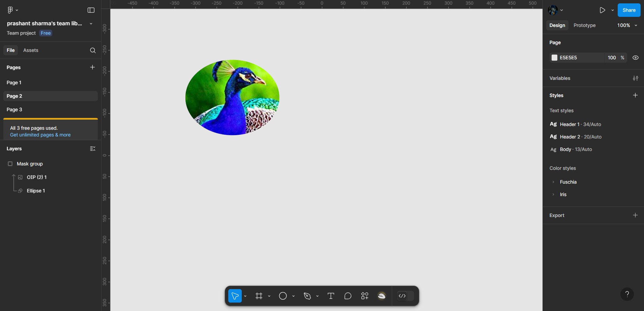
Task: Edit the page opacity 100 field
Action: coord(612,58)
